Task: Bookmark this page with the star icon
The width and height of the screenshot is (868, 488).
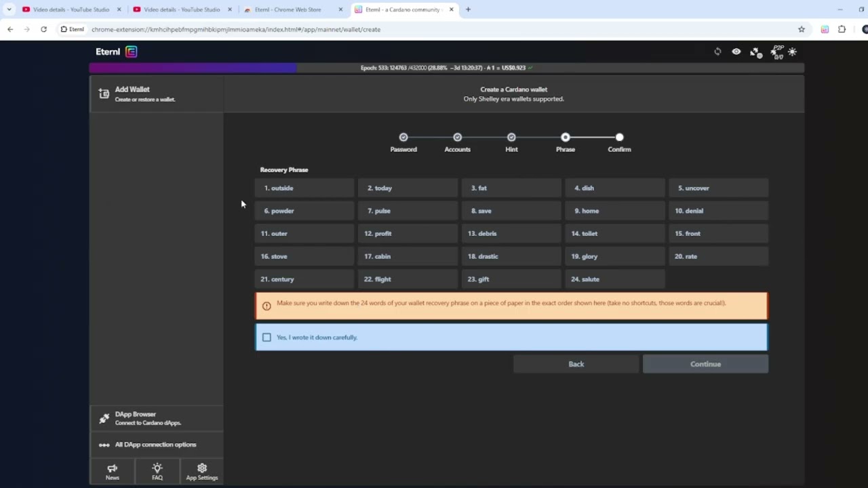Action: click(802, 29)
